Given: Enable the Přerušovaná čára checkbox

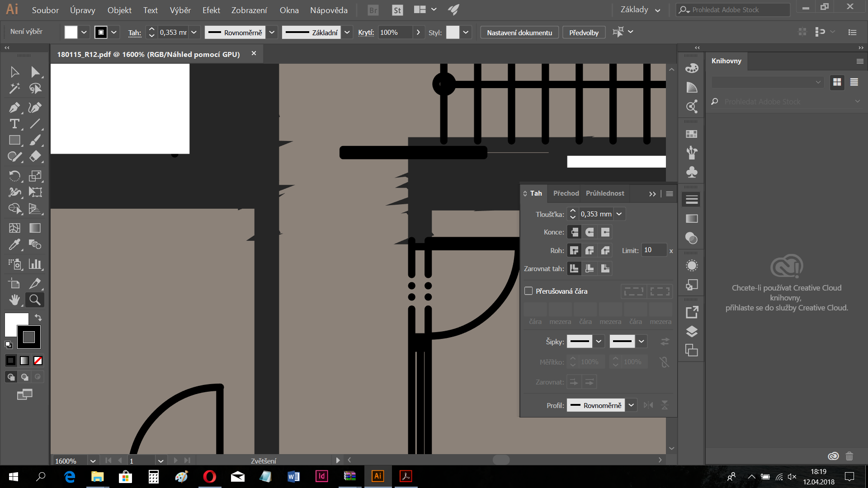Looking at the screenshot, I should click(528, 291).
